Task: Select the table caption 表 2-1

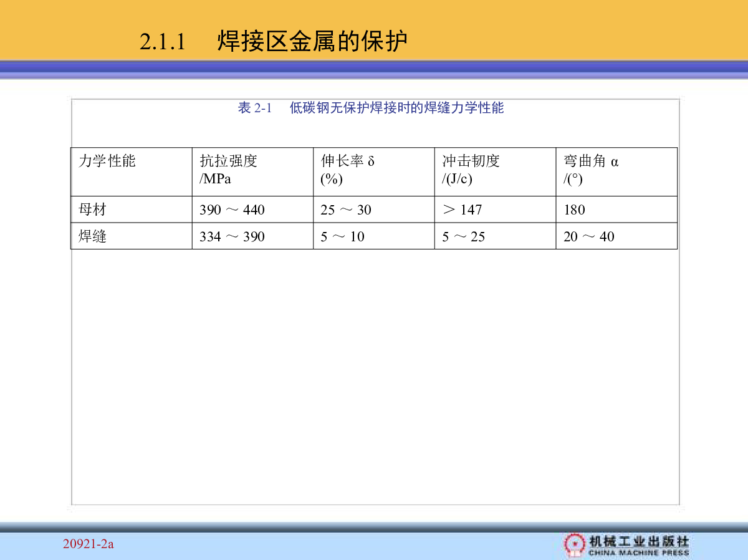Action: click(x=255, y=108)
